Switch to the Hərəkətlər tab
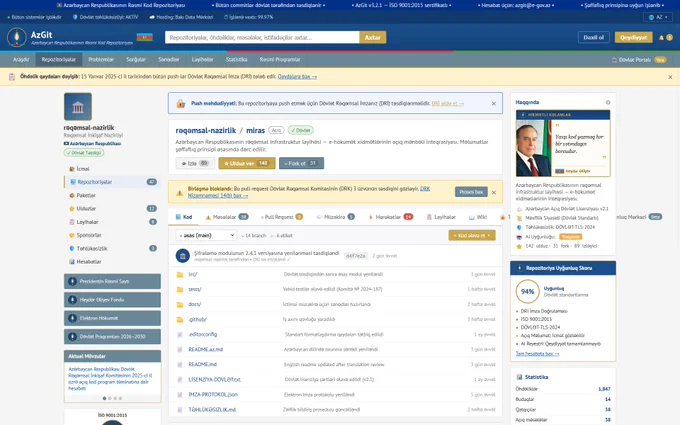The image size is (680, 425). click(x=390, y=217)
